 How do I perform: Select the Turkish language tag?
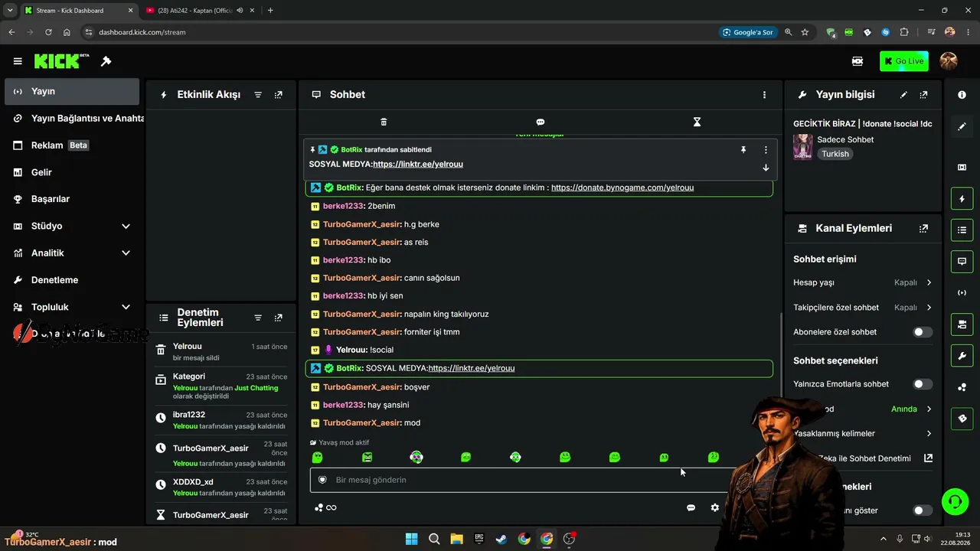coord(835,154)
